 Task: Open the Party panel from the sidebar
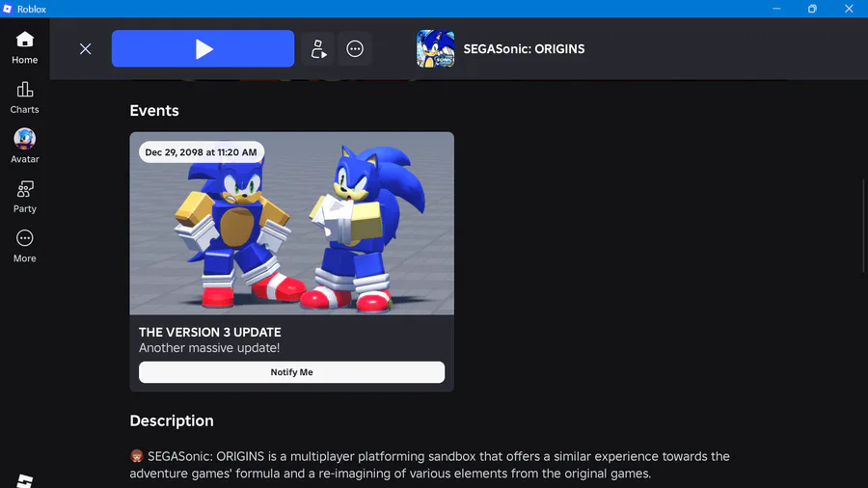pos(24,197)
